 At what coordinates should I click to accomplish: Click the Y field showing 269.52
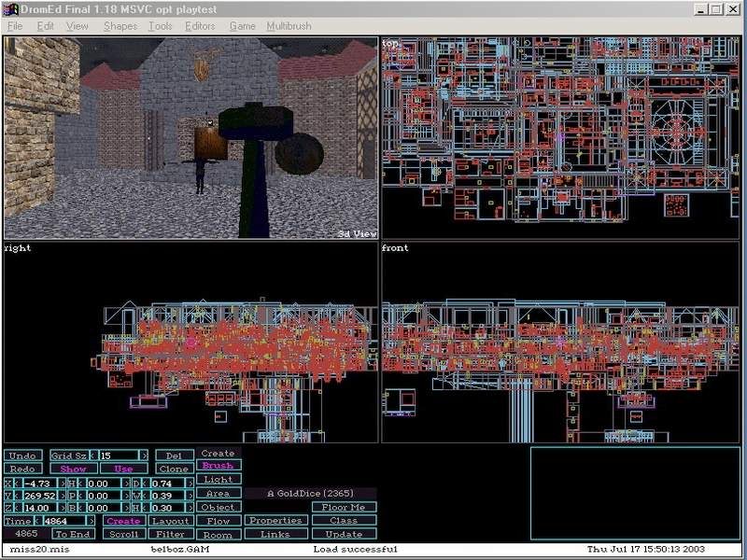(40, 496)
